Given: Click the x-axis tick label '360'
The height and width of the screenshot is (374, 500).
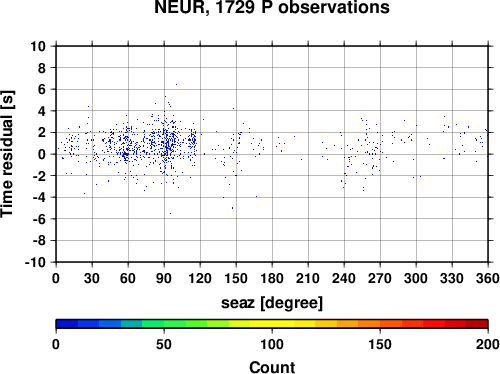Looking at the screenshot, I should pyautogui.click(x=488, y=278).
